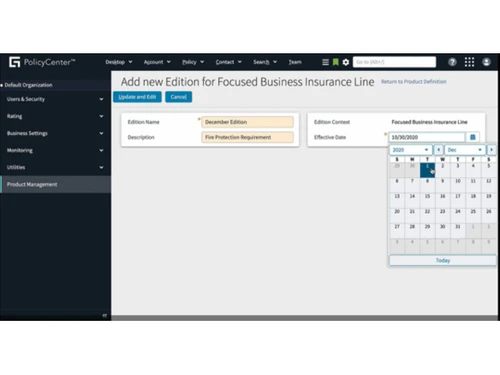Select December 1 in calendar
500x375 pixels.
(427, 170)
